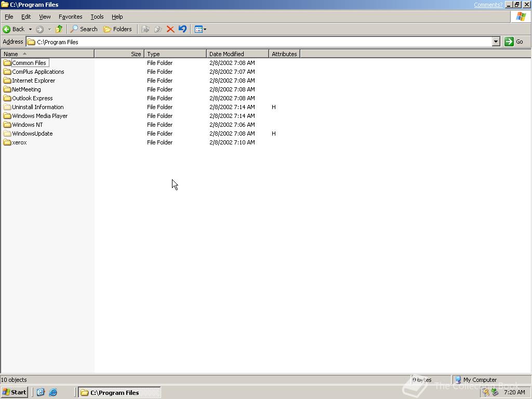Open the Tools menu

tap(97, 17)
